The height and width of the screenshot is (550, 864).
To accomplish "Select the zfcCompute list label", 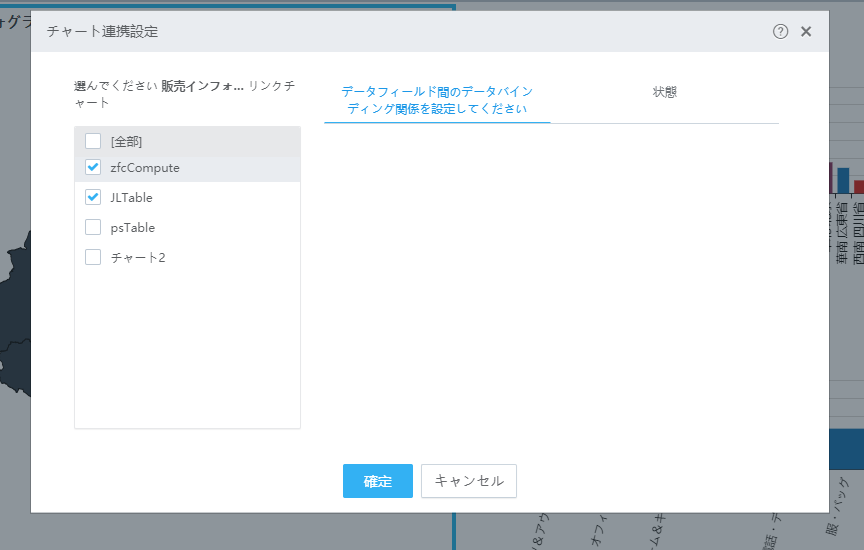I will (145, 168).
